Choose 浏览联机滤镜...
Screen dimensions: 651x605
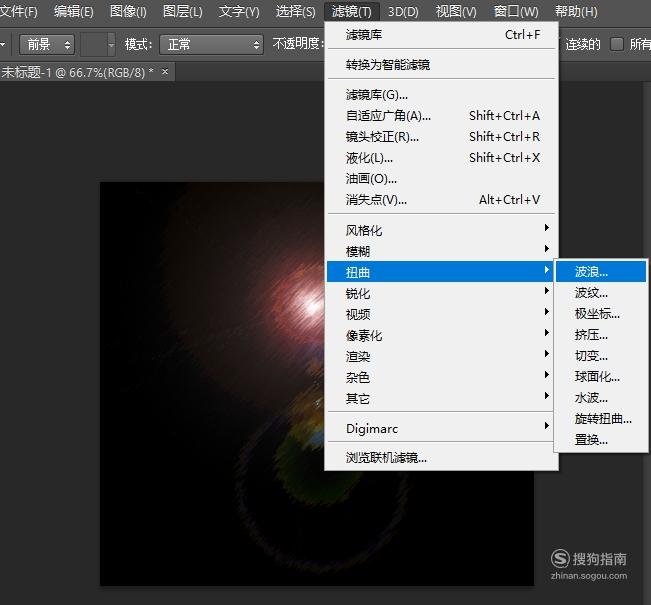click(442, 458)
